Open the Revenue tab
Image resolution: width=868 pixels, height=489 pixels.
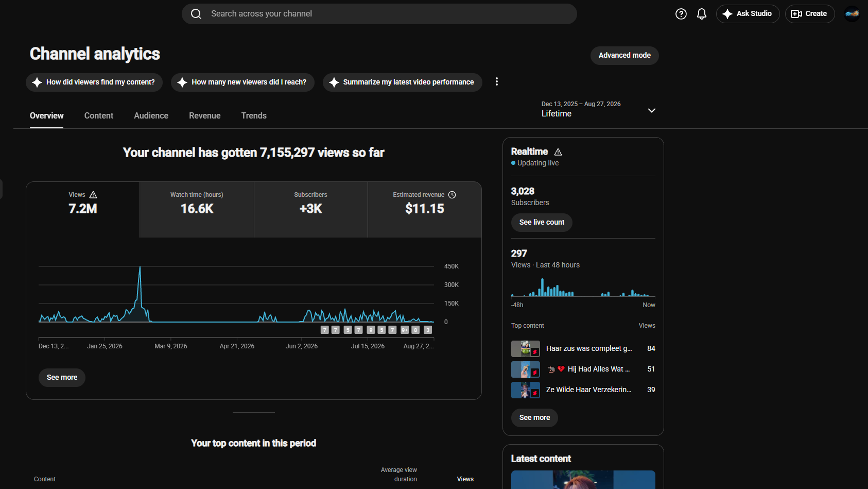click(205, 116)
